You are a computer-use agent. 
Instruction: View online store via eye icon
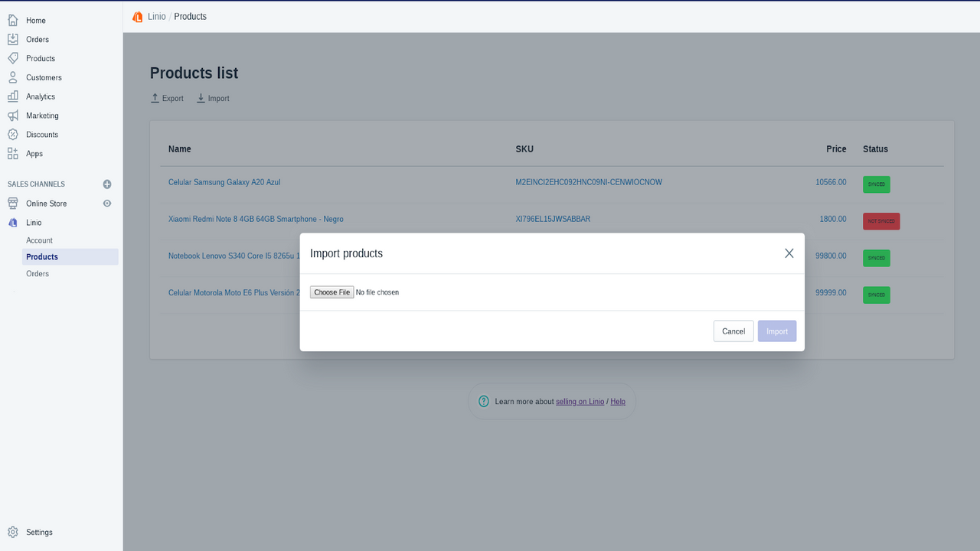[107, 204]
